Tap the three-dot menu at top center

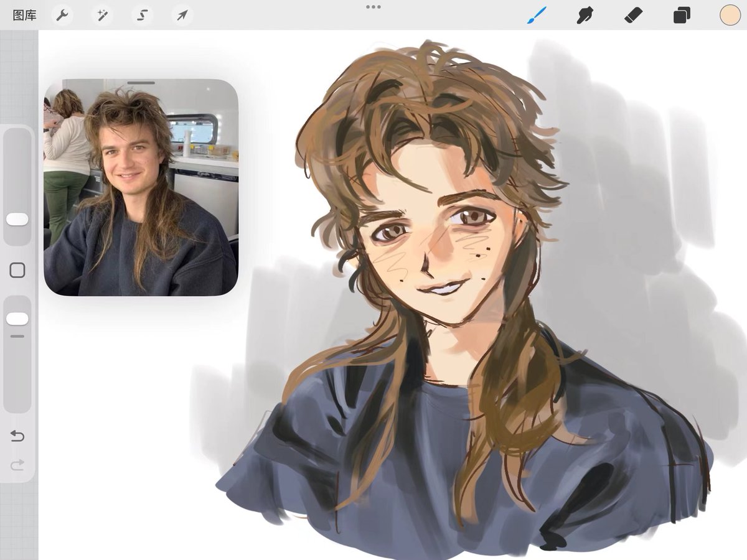(374, 7)
